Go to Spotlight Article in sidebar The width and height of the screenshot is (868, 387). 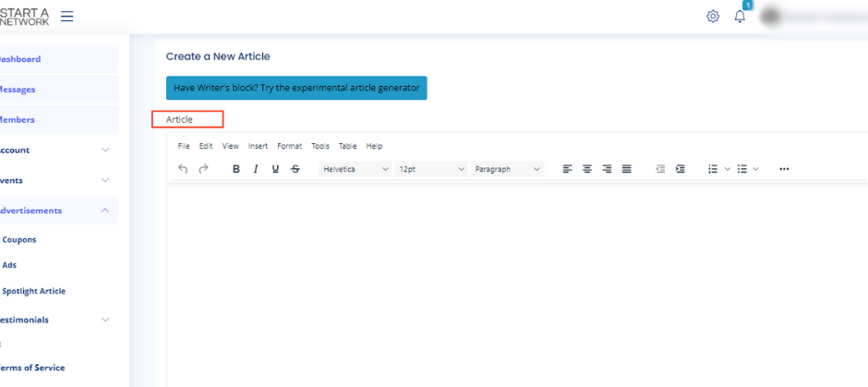[34, 291]
